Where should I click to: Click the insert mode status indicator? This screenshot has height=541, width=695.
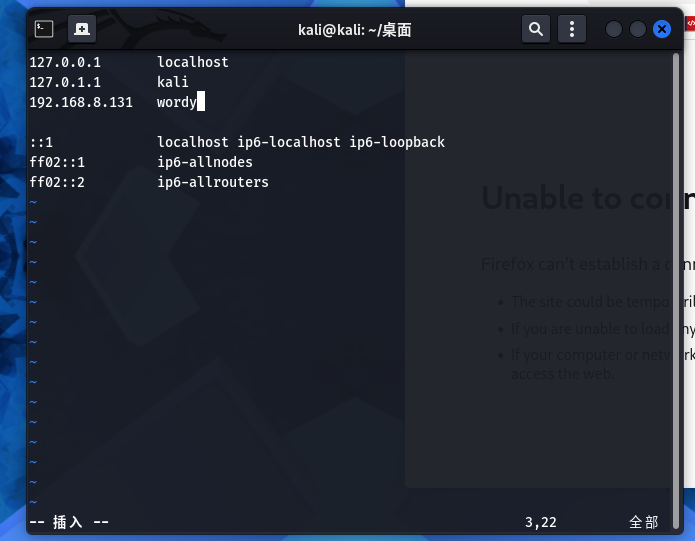point(69,522)
